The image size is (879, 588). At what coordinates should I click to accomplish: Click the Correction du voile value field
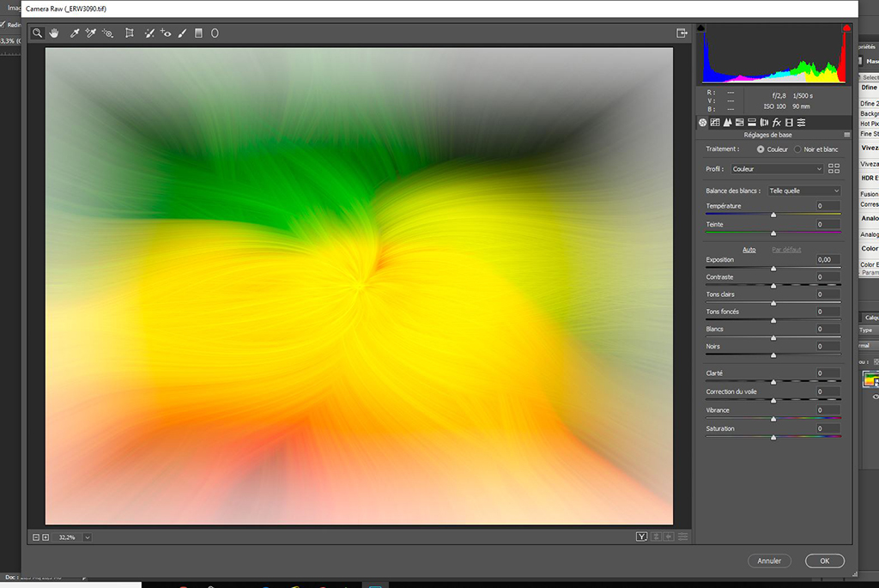[x=828, y=391]
